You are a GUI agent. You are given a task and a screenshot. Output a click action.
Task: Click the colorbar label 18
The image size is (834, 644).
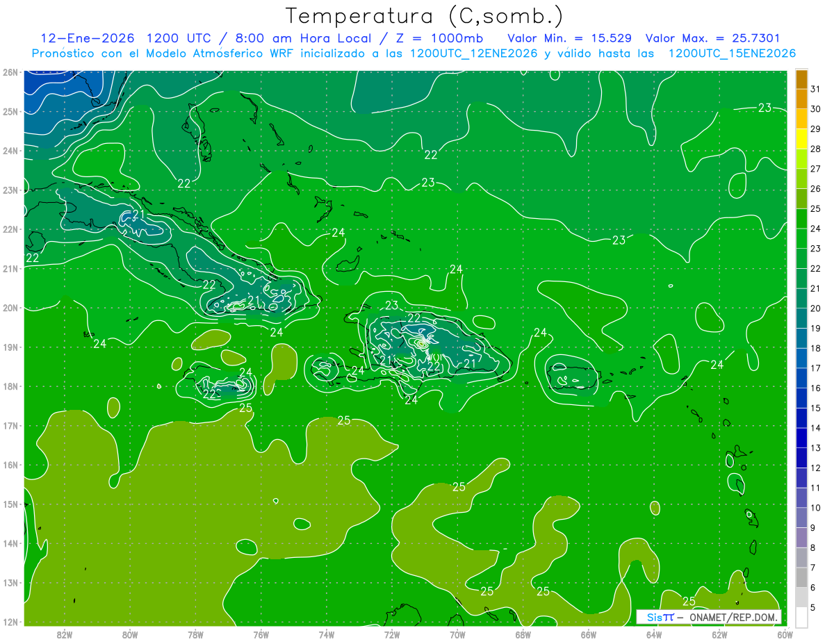[x=816, y=349]
